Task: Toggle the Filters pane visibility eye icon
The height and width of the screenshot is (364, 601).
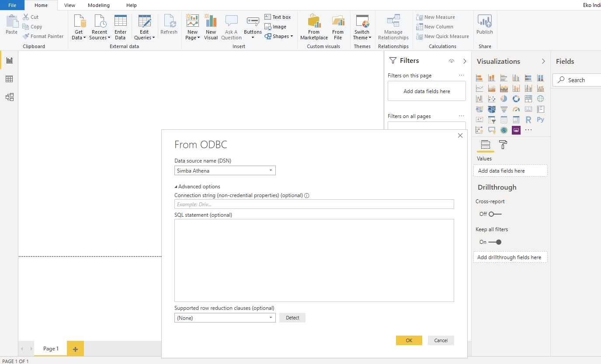Action: (452, 61)
